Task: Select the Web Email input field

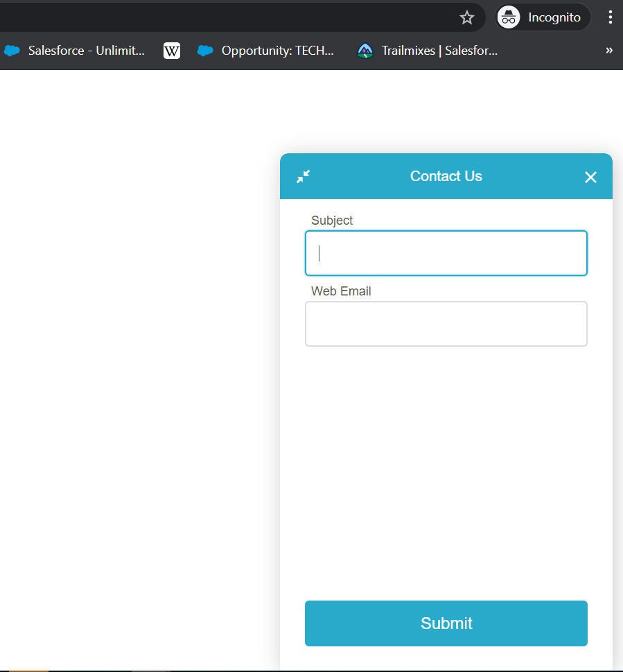Action: coord(446,324)
